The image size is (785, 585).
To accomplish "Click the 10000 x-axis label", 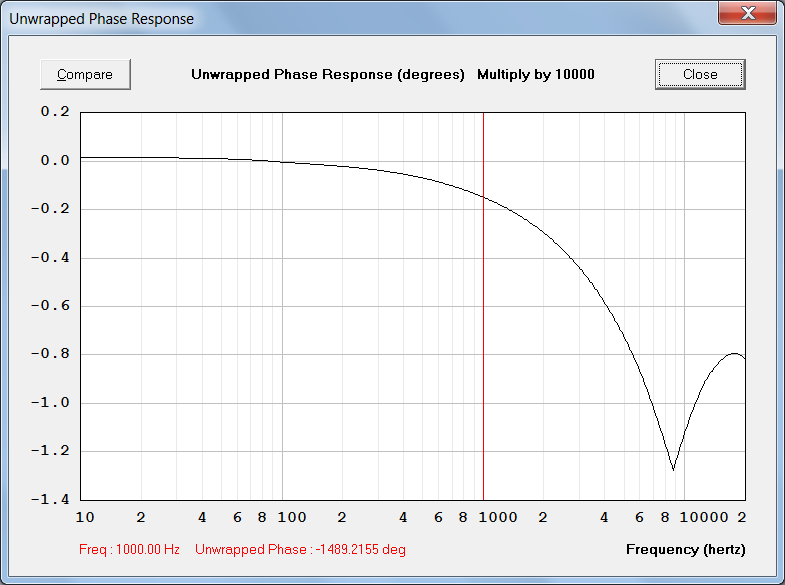I will coord(704,517).
